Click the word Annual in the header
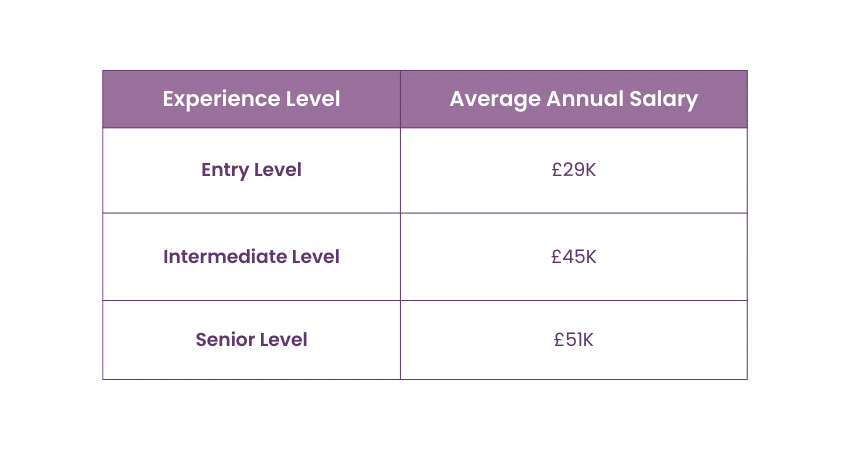850x450 pixels. coord(578,99)
